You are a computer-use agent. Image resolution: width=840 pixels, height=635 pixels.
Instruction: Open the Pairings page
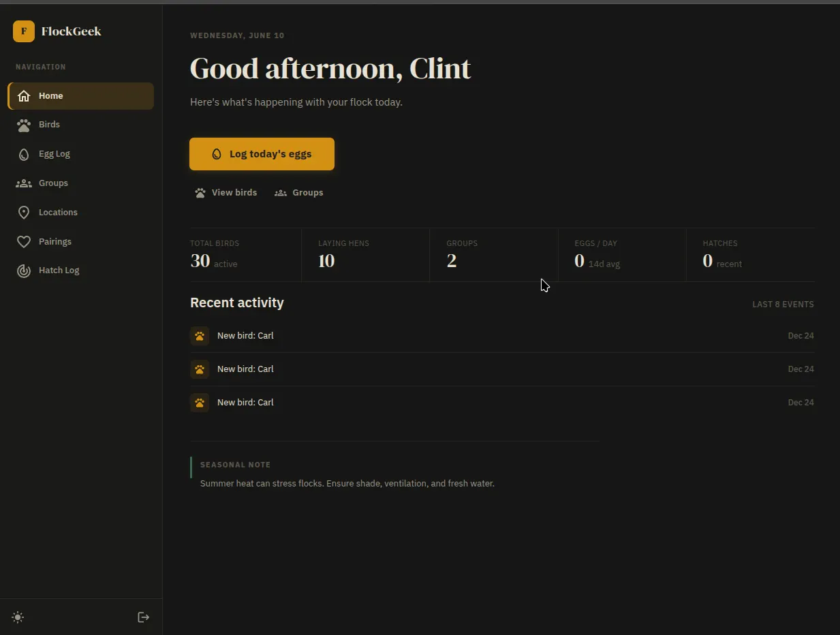click(x=80, y=242)
